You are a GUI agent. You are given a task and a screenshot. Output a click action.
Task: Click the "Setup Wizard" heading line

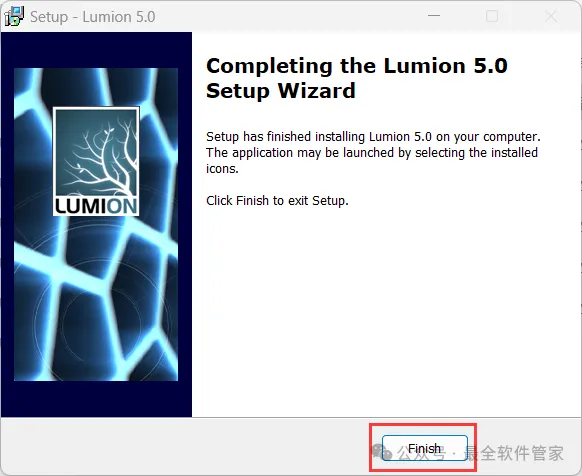click(281, 91)
